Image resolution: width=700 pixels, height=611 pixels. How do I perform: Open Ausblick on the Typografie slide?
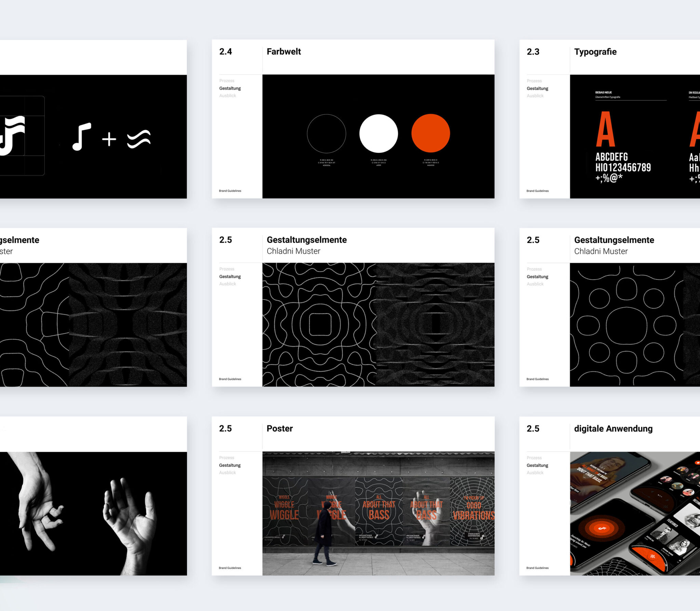coord(535,96)
